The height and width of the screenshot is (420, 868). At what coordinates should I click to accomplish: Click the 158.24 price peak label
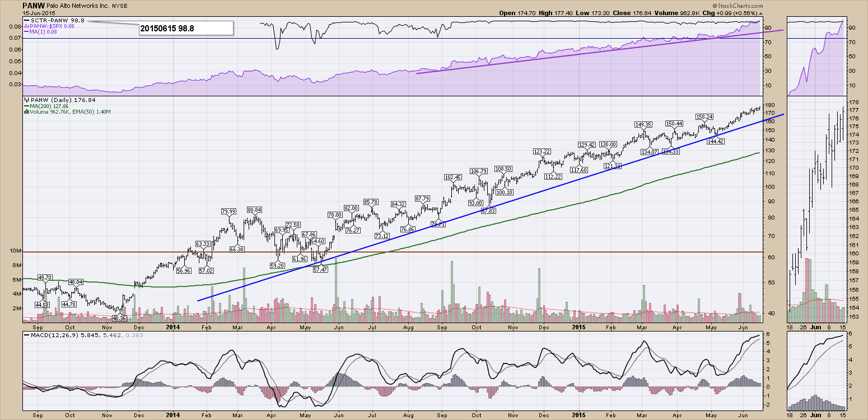coord(704,117)
